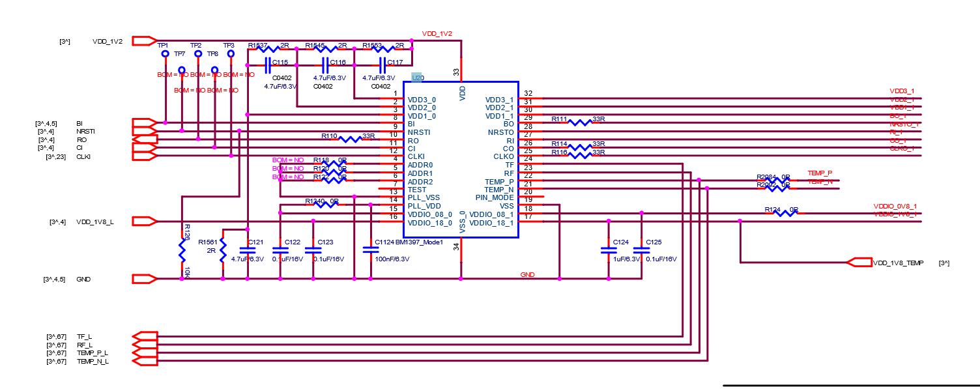Viewport: 980px width, 389px height.
Task: Select the BM1397_Mode1 part name label
Action: tap(419, 242)
